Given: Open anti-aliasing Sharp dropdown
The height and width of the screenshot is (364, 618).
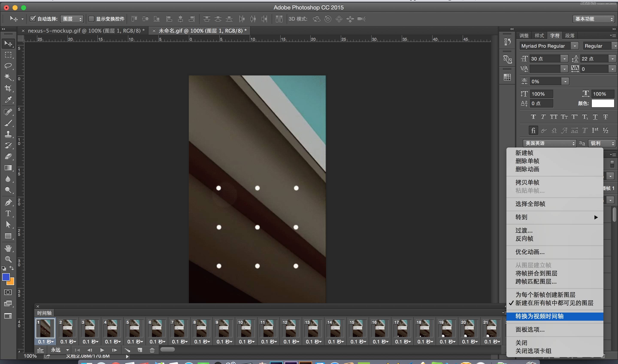Looking at the screenshot, I should coord(602,143).
